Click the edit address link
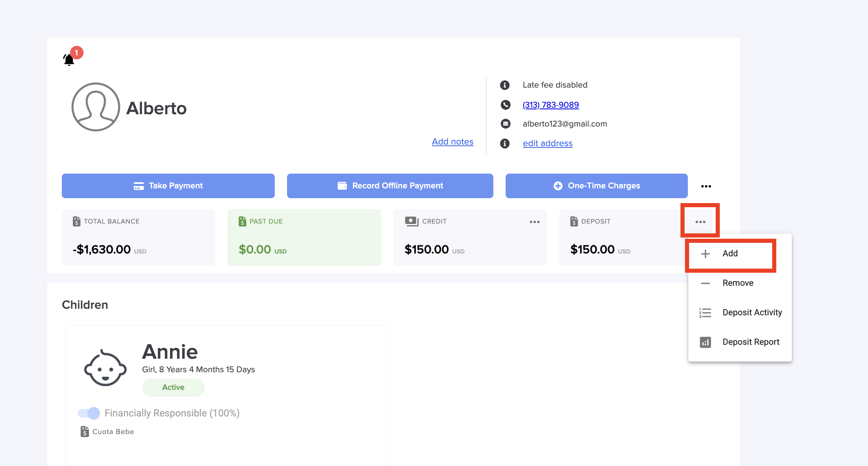Image resolution: width=868 pixels, height=466 pixels. tap(547, 144)
